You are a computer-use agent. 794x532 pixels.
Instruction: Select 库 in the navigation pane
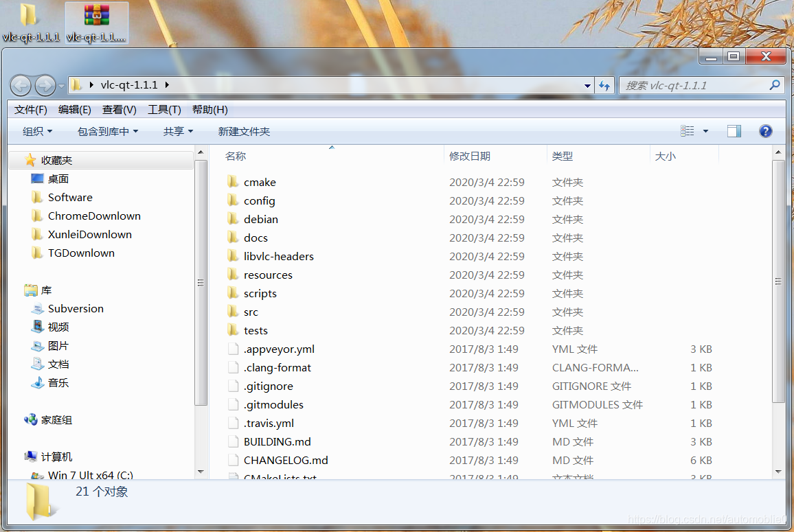46,290
